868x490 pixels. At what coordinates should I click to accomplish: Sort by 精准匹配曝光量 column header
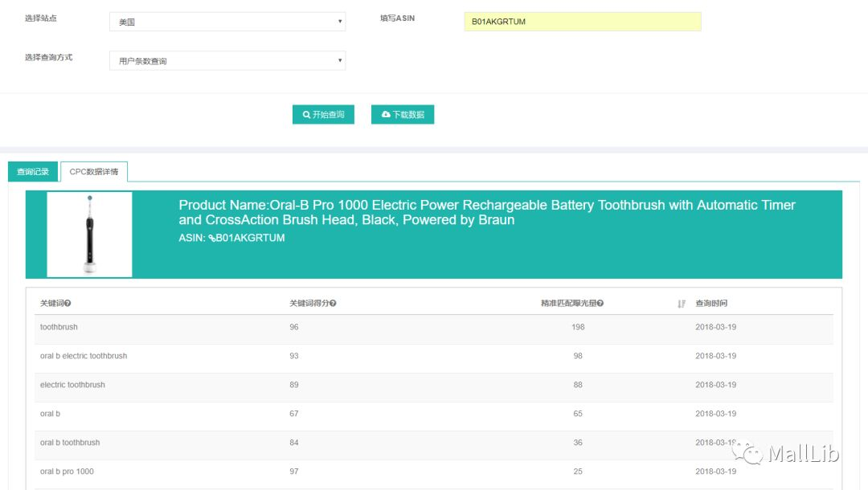[x=568, y=303]
